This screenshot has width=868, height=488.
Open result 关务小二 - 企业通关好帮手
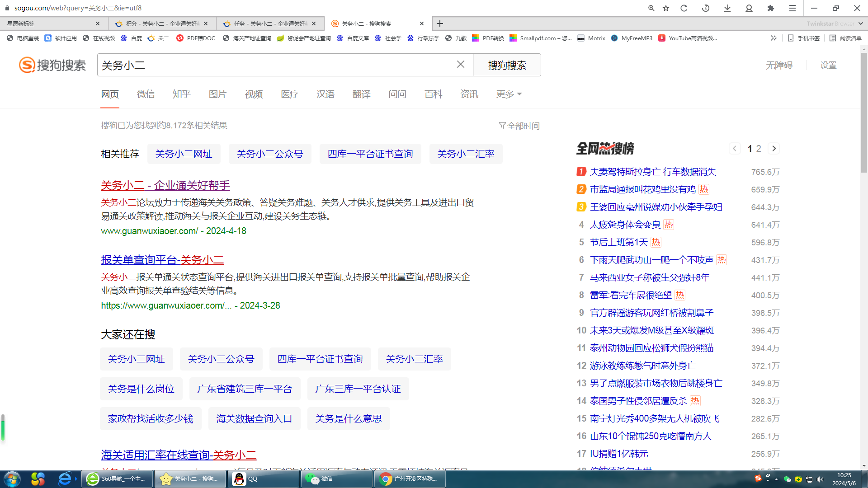click(165, 185)
